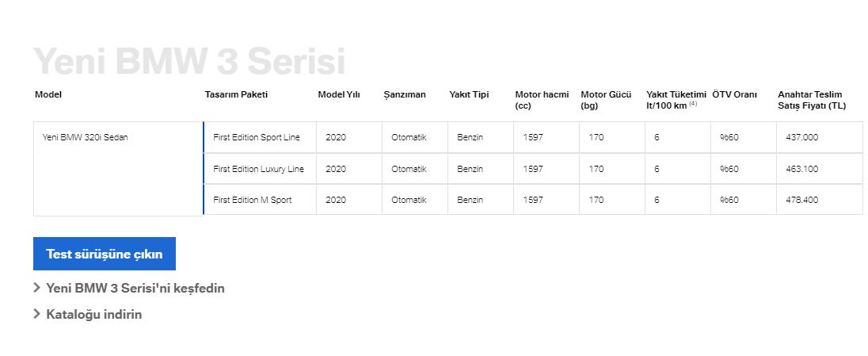Click the ÖTV Oranı column header
This screenshot has width=868, height=356.
735,95
